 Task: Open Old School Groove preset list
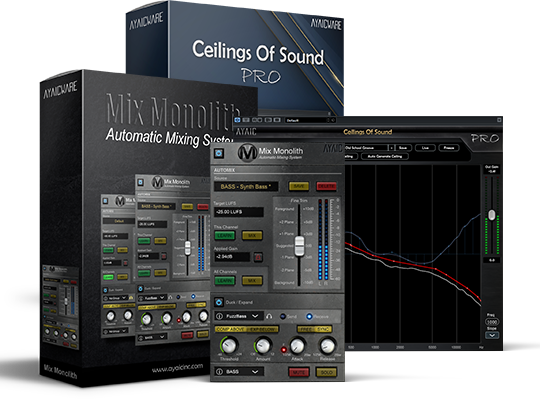(x=366, y=148)
